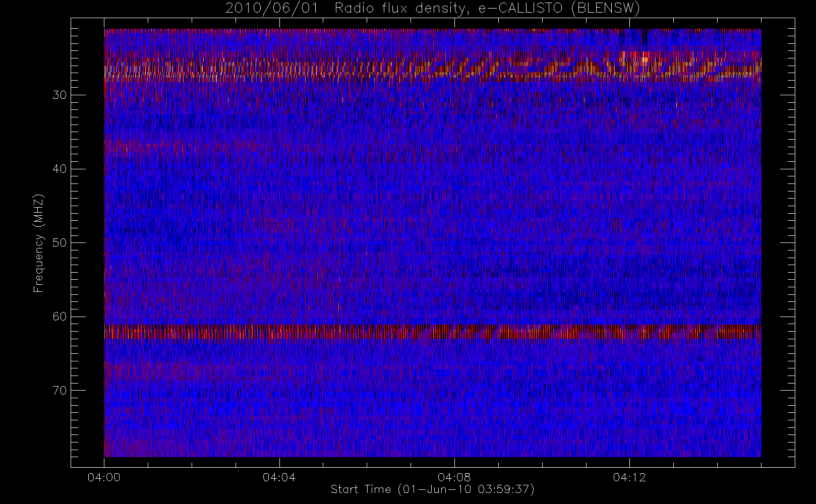The width and height of the screenshot is (816, 504).
Task: Click the 70 MHz frequency tick label
Action: click(x=60, y=391)
